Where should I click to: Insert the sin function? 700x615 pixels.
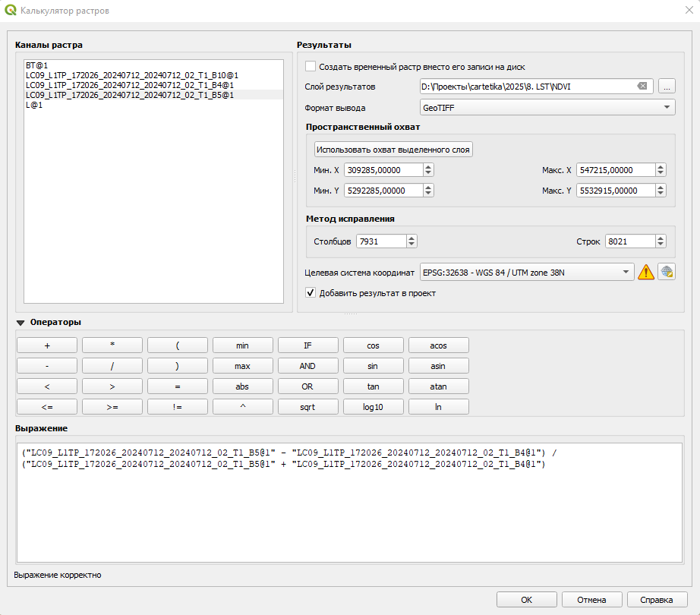(373, 366)
